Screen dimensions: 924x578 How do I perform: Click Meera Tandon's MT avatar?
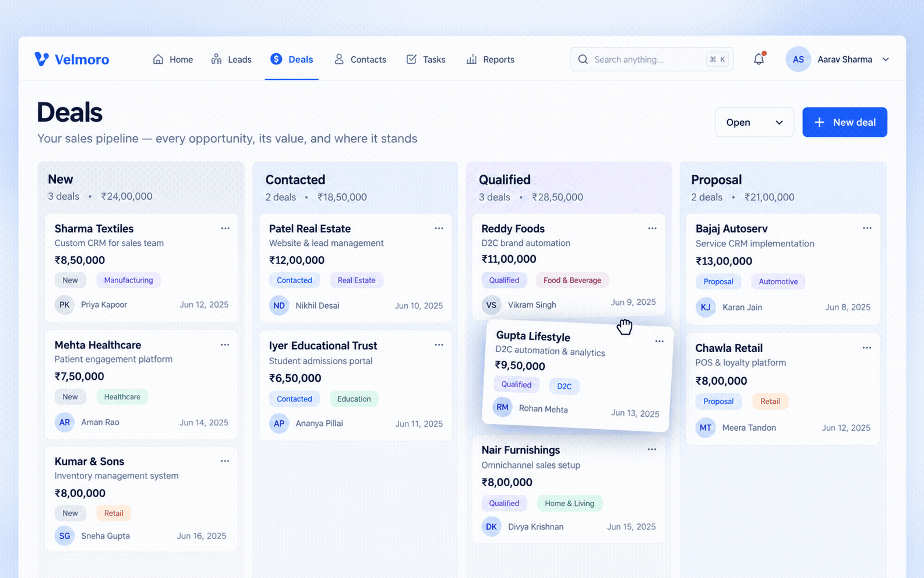[705, 428]
